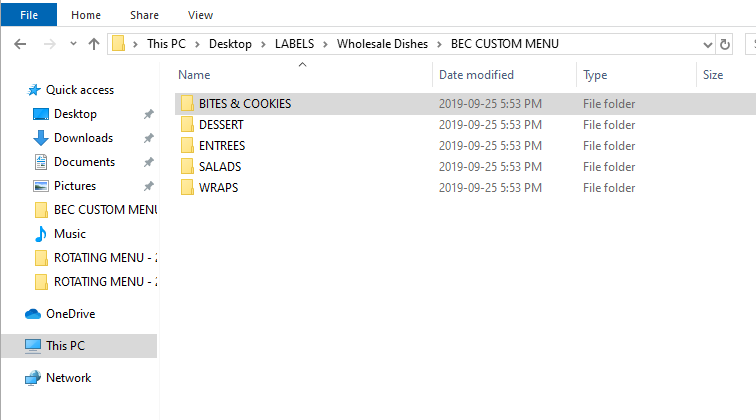This screenshot has height=420, width=756.
Task: Open the recent locations dropdown arrow
Action: tap(73, 44)
